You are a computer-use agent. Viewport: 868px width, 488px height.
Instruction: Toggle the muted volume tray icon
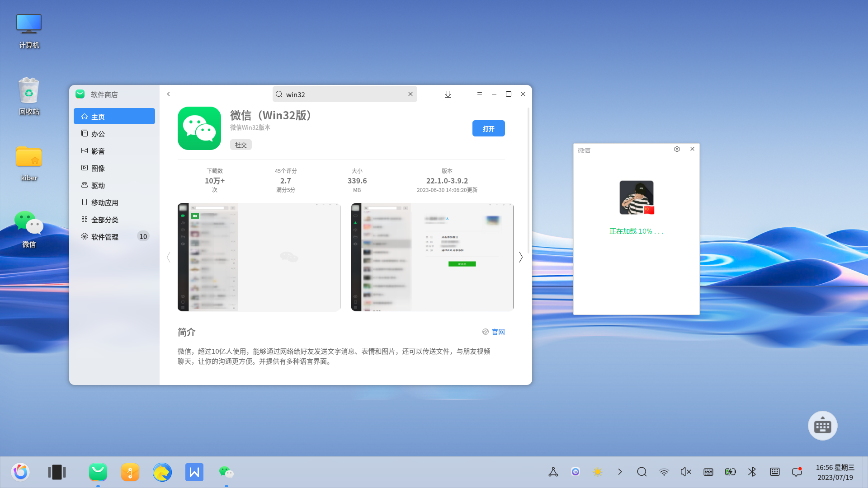(x=686, y=472)
